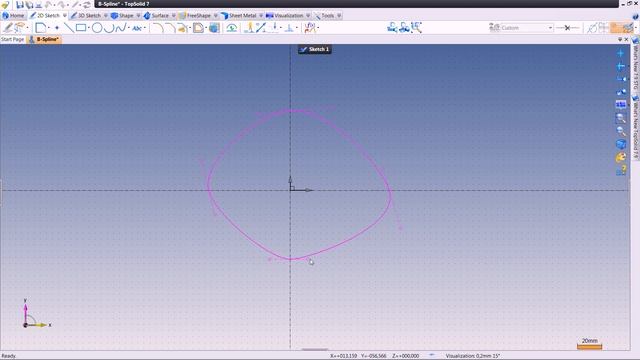The width and height of the screenshot is (640, 360).
Task: Open the Home ribbon tab
Action: tap(13, 16)
